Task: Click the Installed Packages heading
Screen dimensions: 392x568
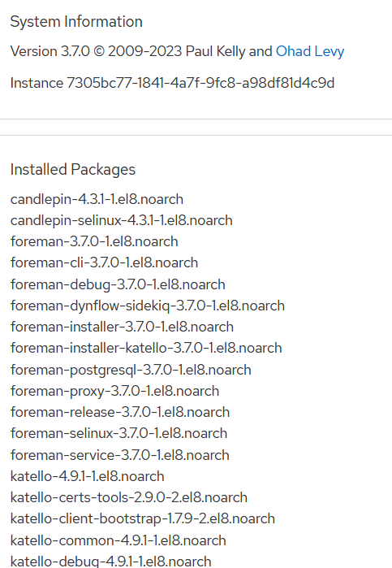Action: point(73,170)
